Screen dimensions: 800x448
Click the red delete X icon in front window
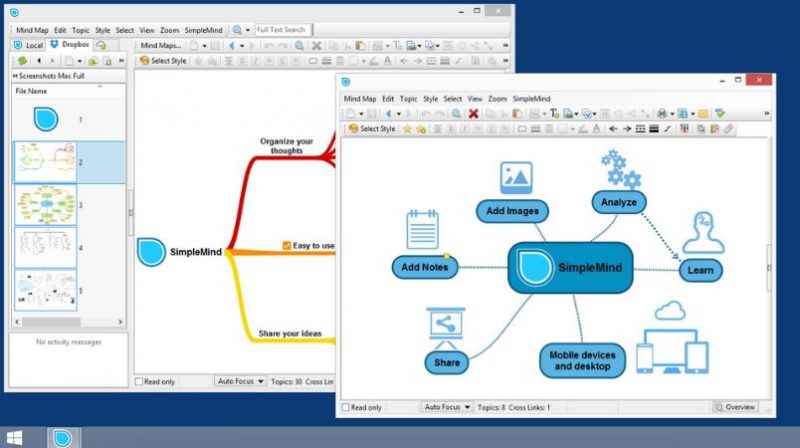473,113
